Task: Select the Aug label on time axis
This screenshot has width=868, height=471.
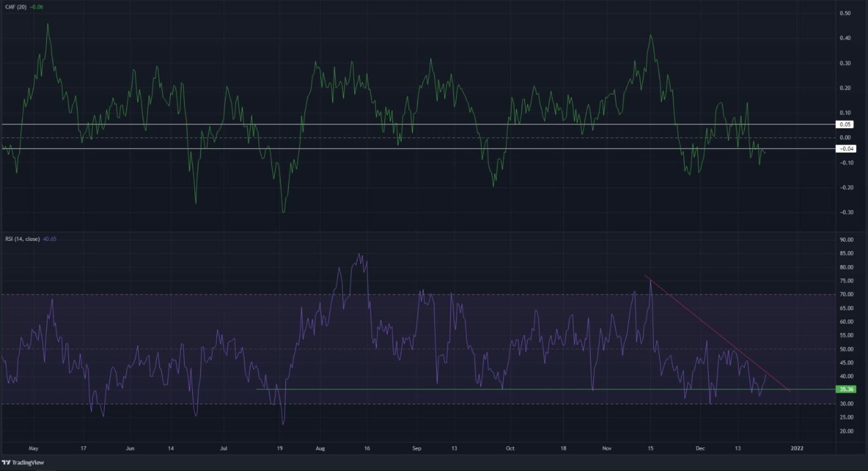Action: tap(320, 448)
